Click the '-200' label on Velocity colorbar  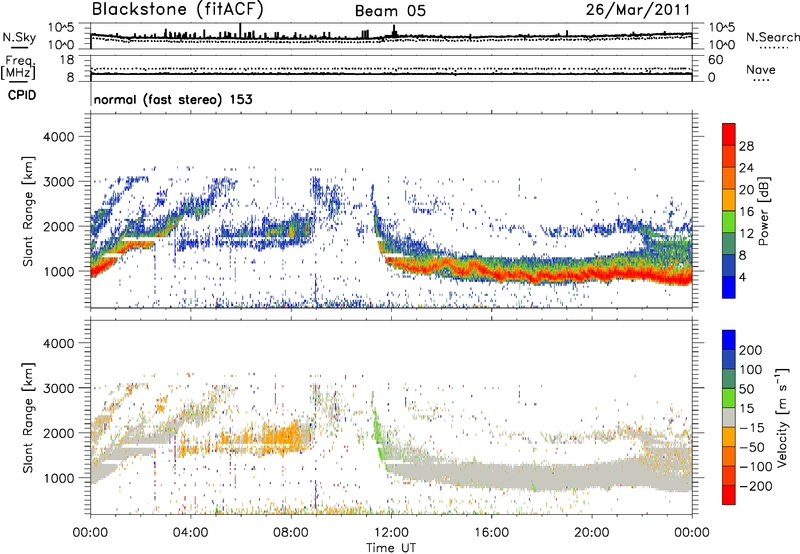[755, 487]
